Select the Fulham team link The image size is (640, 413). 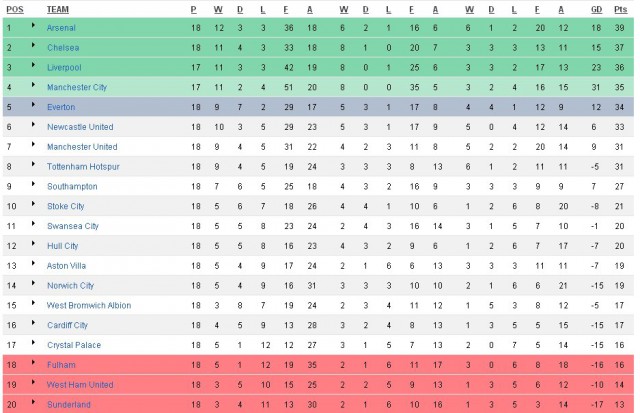[61, 365]
